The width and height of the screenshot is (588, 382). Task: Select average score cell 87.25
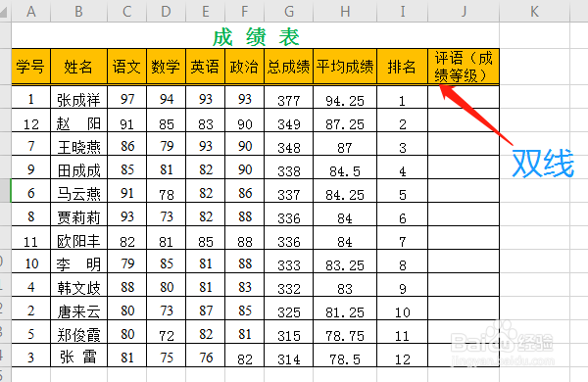[345, 120]
